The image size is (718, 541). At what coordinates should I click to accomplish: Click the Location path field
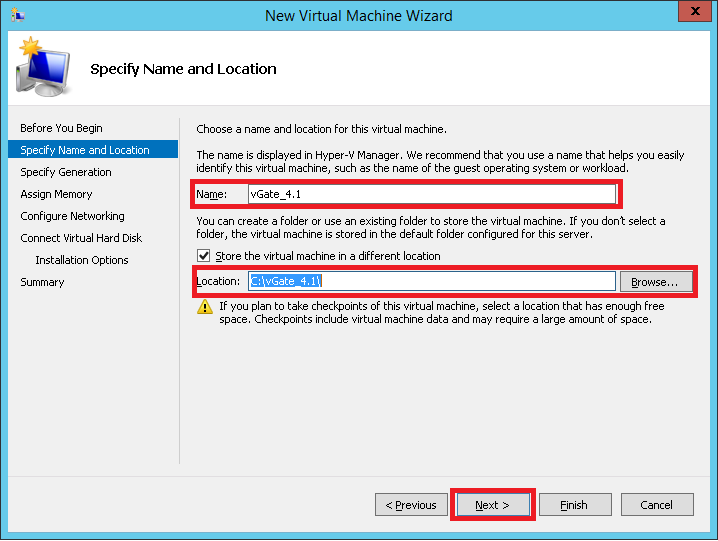(432, 281)
